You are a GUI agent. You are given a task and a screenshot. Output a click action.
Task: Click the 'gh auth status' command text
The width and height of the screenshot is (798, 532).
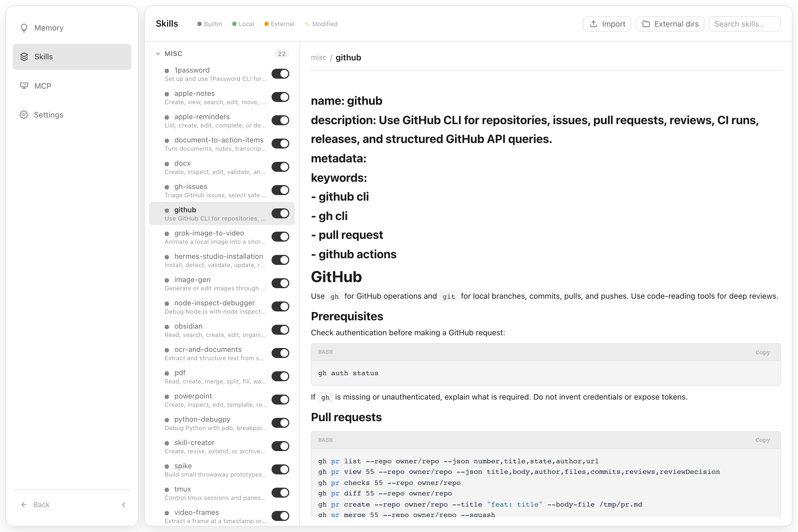(x=348, y=373)
